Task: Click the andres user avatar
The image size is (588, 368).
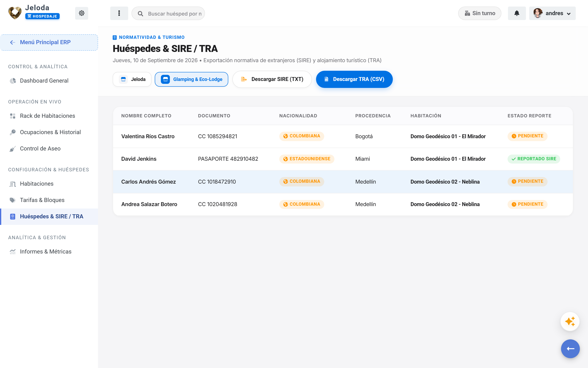Action: pos(538,13)
